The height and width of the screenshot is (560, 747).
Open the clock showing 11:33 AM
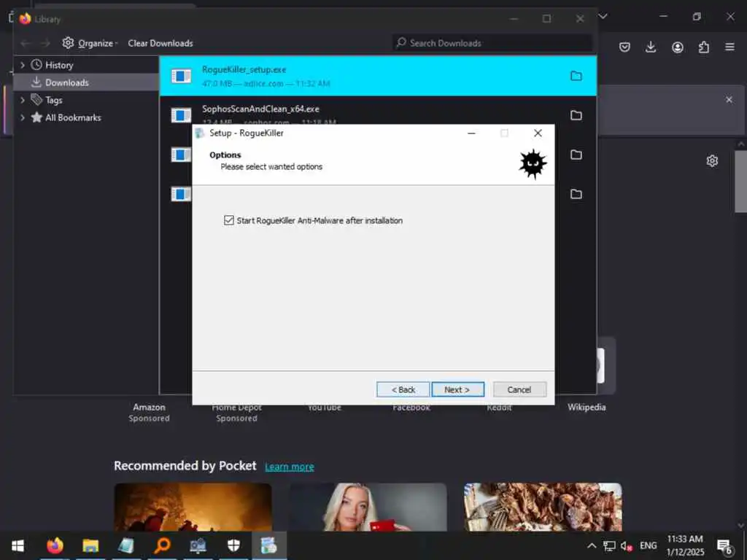pos(685,545)
